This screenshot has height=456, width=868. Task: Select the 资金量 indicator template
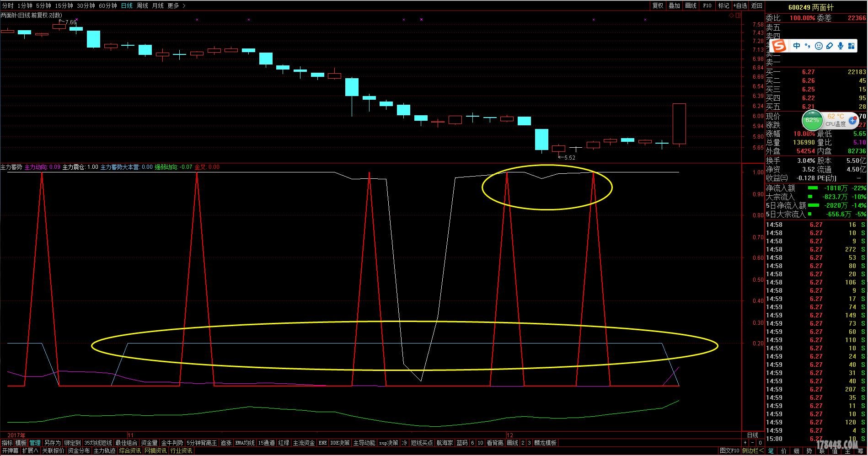(149, 443)
